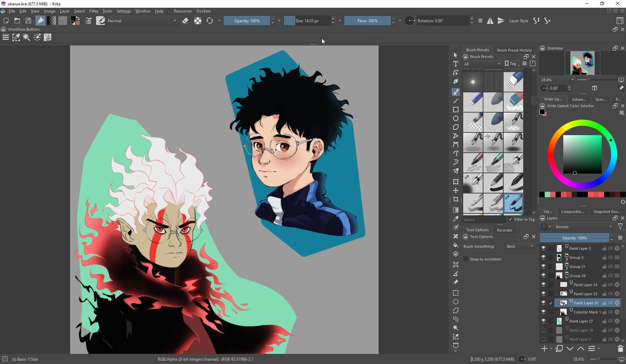Switch to the Brush Preset History tab
This screenshot has width=626, height=364.
(514, 50)
